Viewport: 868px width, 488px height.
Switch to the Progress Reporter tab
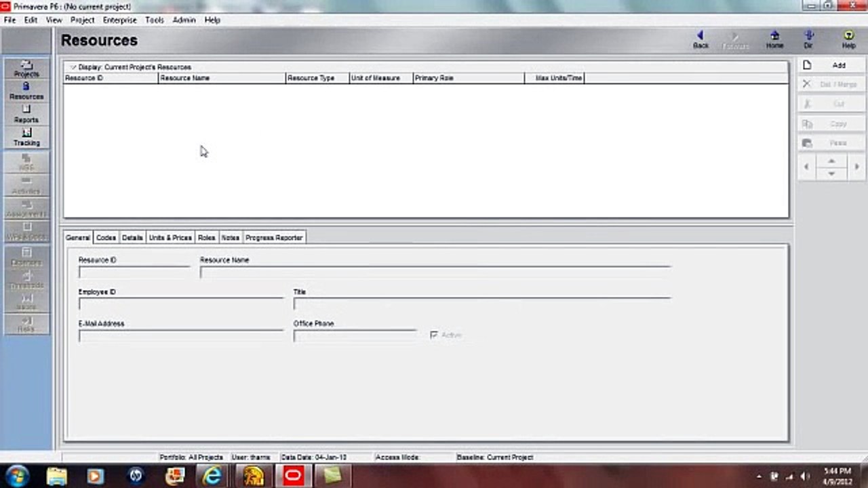(x=274, y=237)
